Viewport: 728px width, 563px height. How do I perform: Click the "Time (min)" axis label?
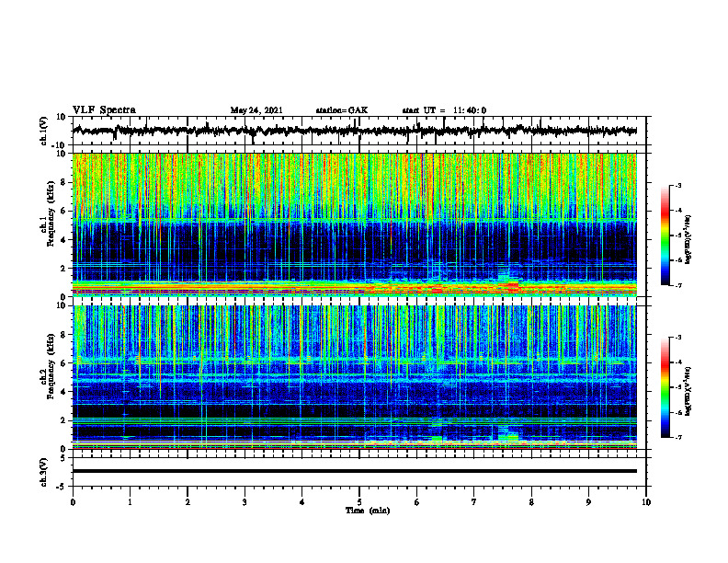pyautogui.click(x=368, y=511)
